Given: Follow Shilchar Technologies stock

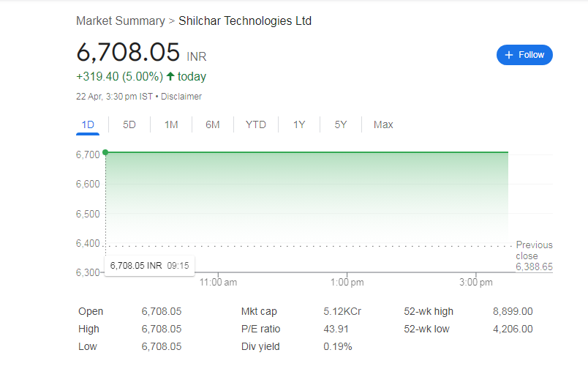Looking at the screenshot, I should pos(524,55).
